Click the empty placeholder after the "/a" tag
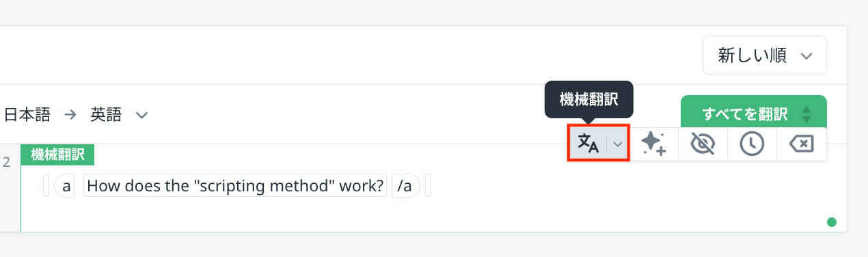Viewport: 868px width, 257px height. point(429,186)
